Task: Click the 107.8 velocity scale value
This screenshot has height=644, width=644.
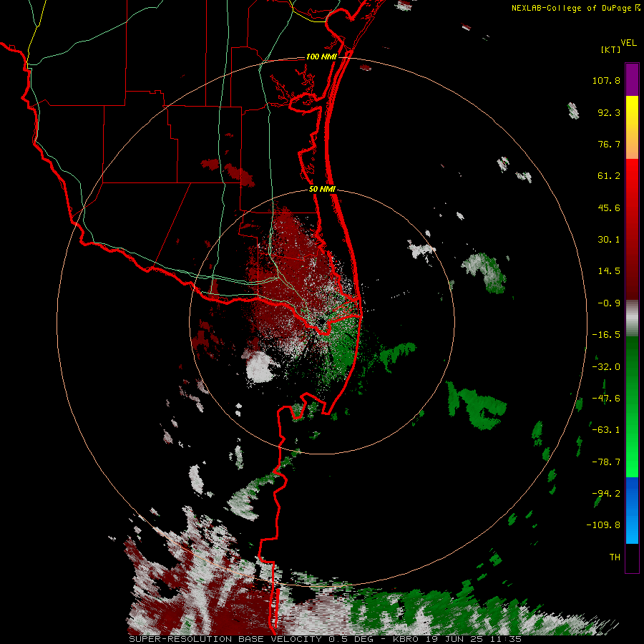Action: coord(606,80)
